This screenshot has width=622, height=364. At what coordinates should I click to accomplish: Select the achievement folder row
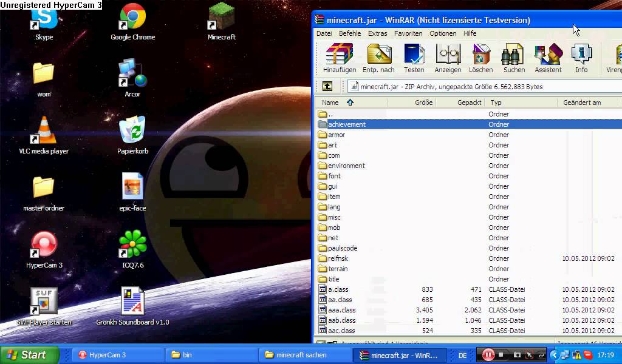tap(469, 124)
